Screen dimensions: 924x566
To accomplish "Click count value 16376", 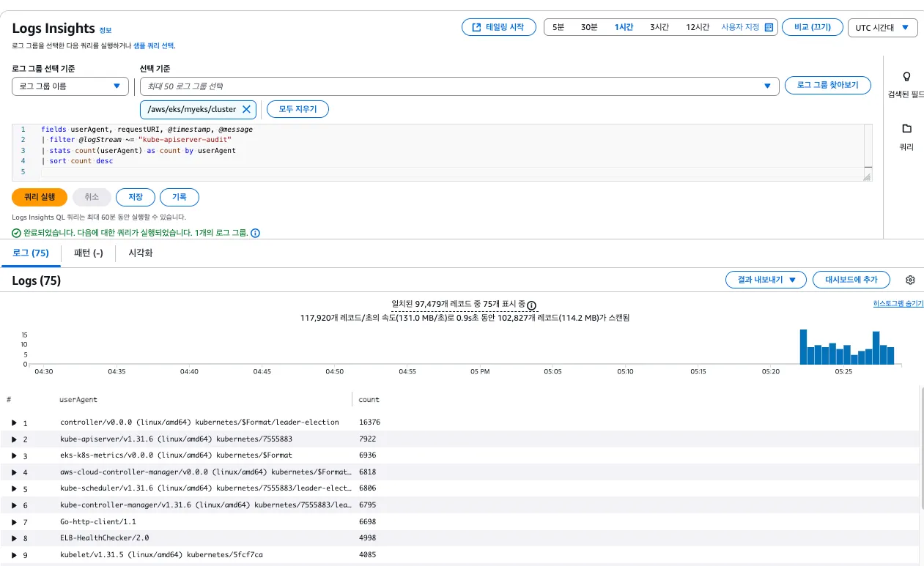I will [369, 422].
